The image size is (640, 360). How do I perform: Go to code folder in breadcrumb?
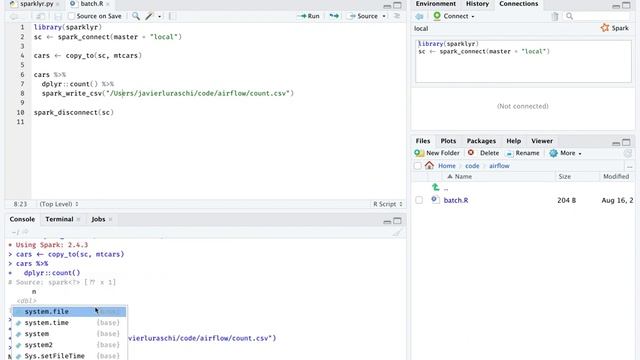pyautogui.click(x=472, y=166)
